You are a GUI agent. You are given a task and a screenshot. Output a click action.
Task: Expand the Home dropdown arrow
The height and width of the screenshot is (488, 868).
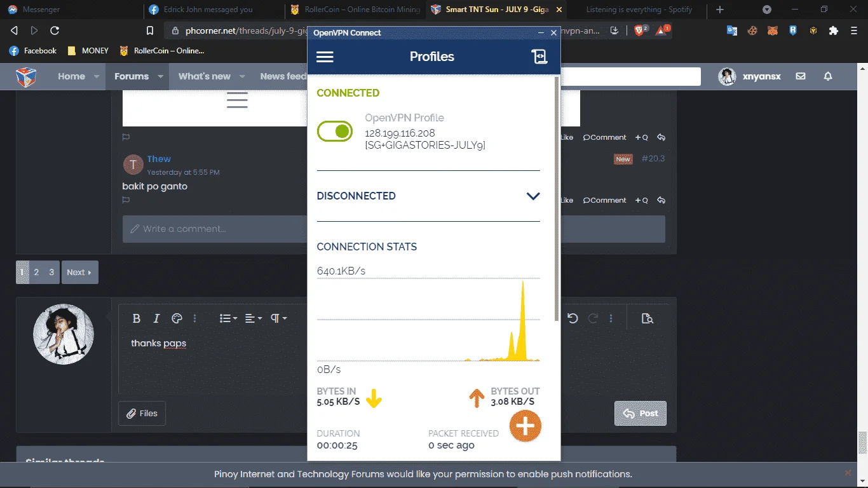coord(97,76)
